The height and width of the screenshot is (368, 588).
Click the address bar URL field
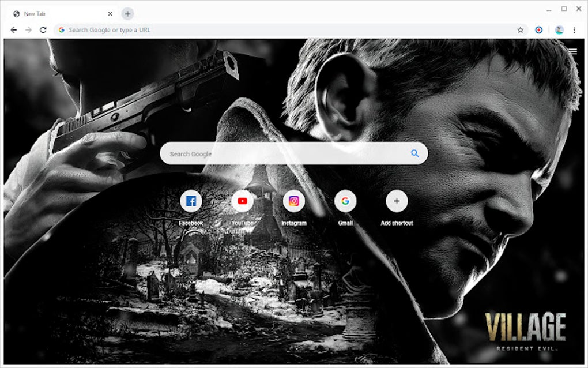(291, 30)
